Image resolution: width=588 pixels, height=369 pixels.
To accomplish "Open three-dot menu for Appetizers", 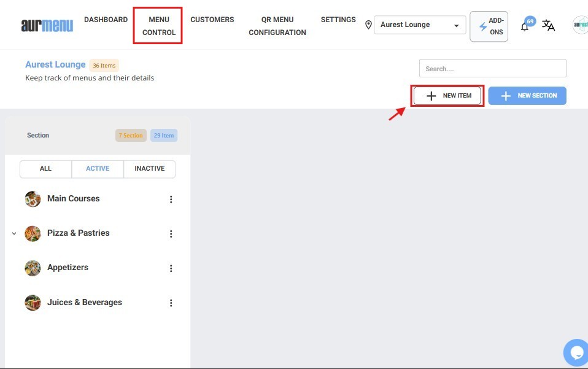I will [171, 268].
